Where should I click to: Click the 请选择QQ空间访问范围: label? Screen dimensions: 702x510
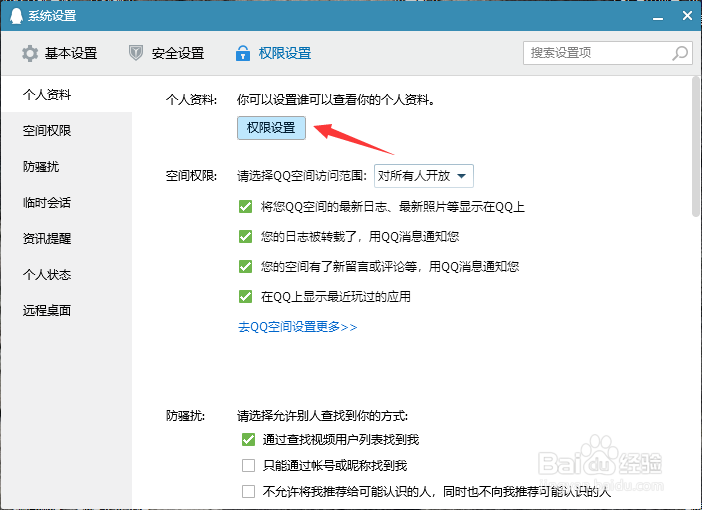302,176
